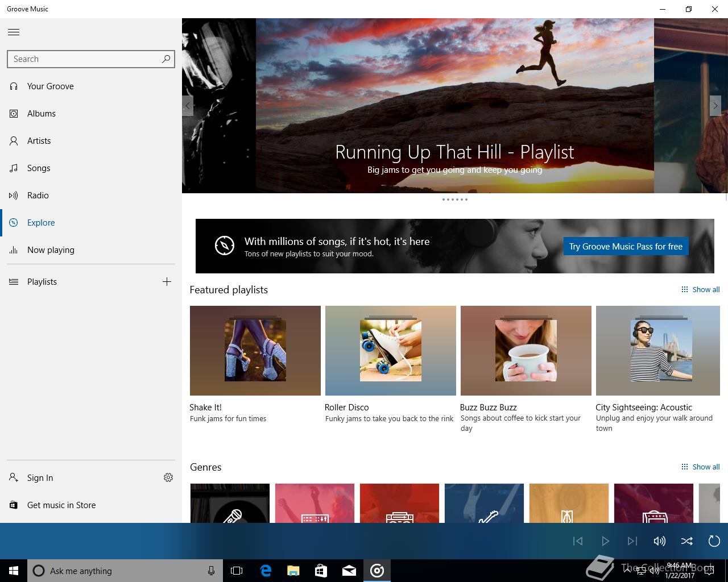Open the keyboard synth genre tile
This screenshot has height=582, width=728.
[315, 503]
